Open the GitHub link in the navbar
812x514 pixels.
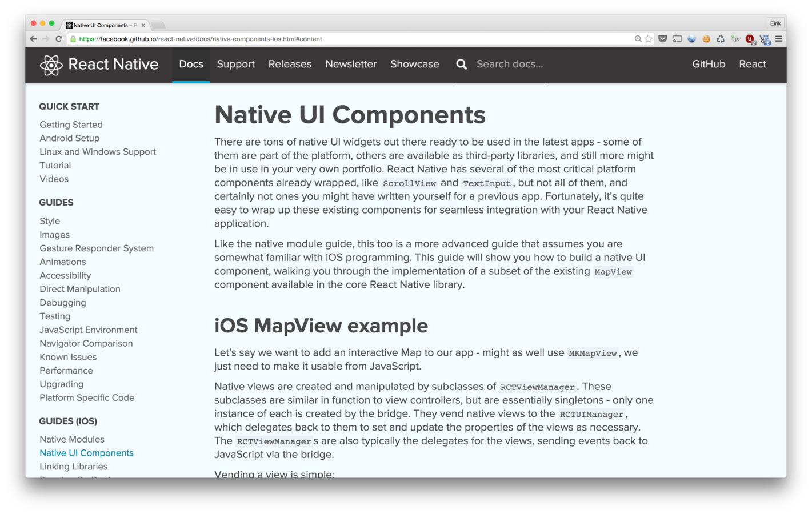click(x=709, y=65)
